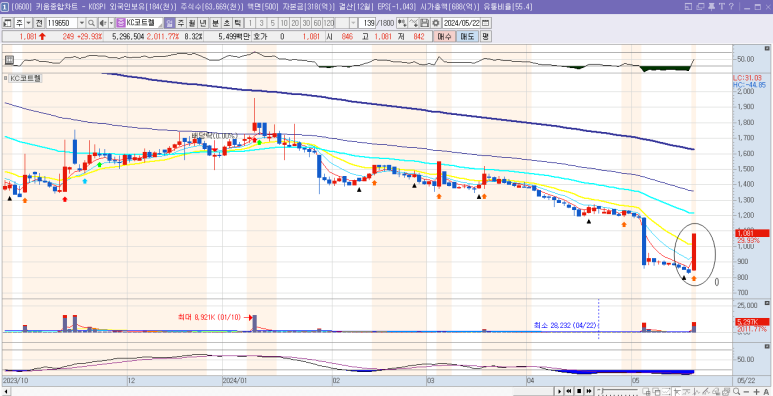Open the speaker icon dropdown arrow
The height and width of the screenshot is (396, 773).
(111, 23)
